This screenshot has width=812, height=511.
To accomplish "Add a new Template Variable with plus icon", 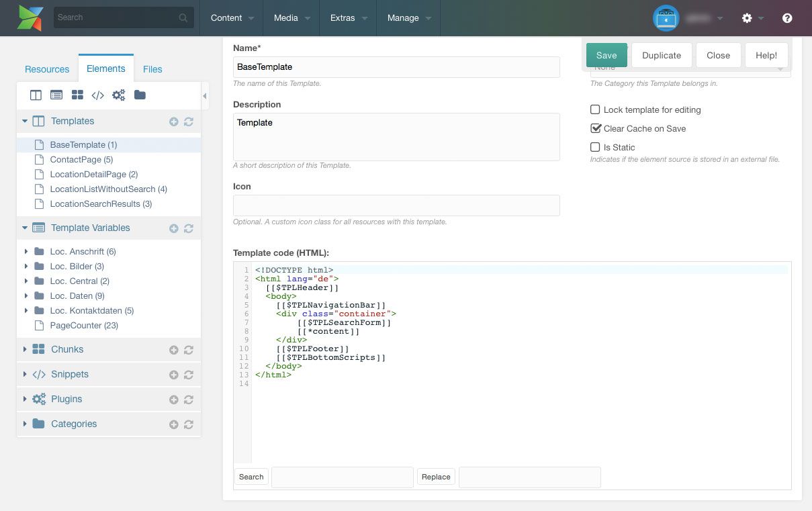I will [x=173, y=228].
